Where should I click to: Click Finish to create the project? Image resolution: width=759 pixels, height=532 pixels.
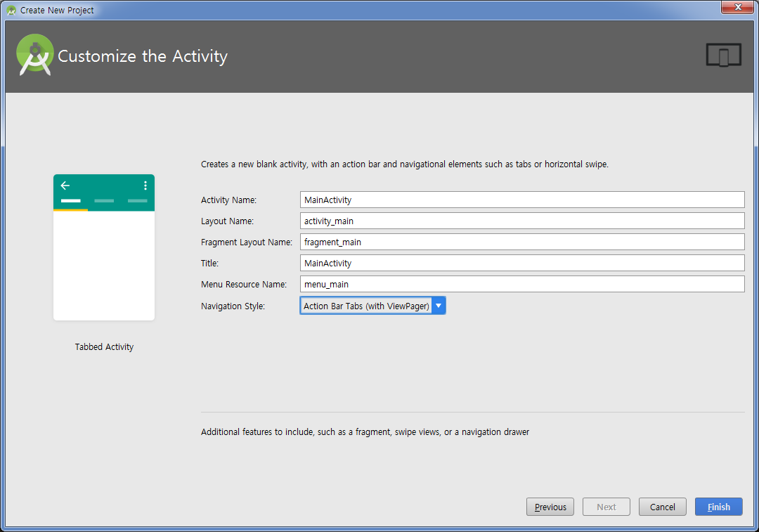(x=718, y=507)
